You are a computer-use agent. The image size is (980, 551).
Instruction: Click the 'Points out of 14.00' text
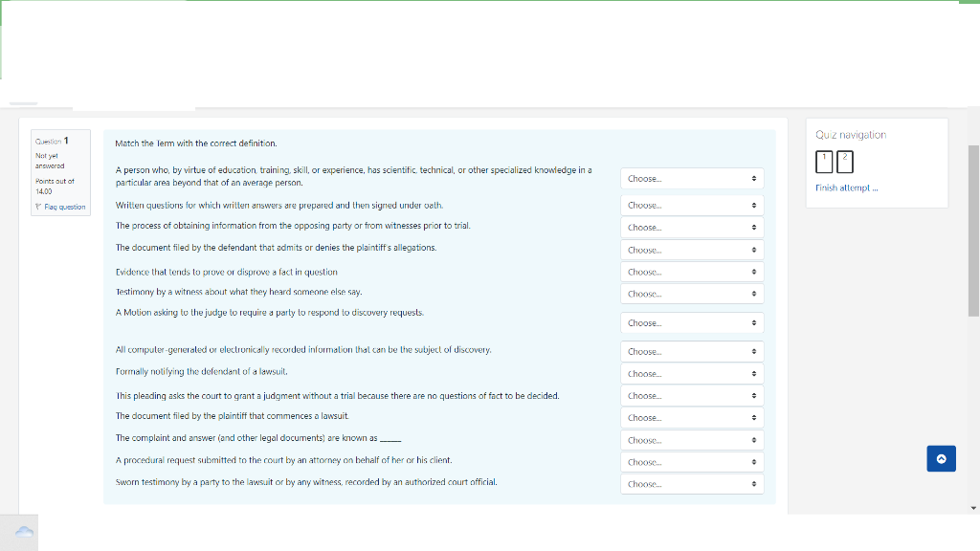(x=55, y=187)
